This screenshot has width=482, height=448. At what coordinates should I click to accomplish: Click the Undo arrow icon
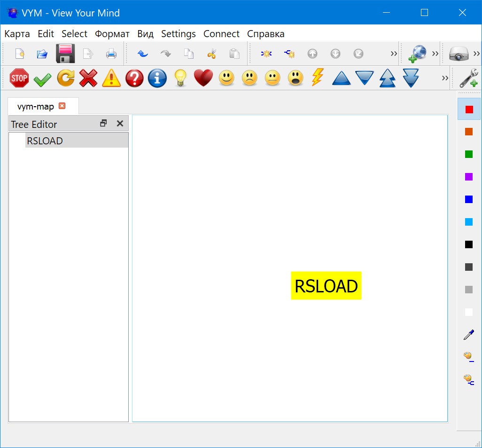click(x=143, y=54)
